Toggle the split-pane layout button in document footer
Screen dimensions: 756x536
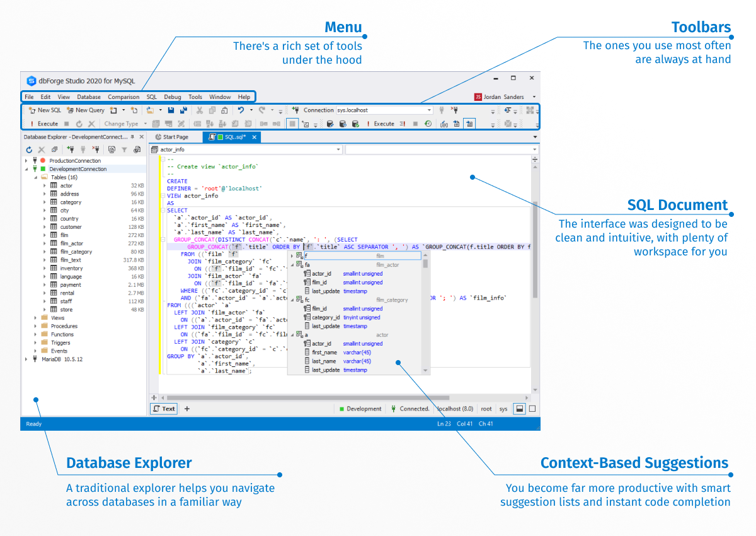pyautogui.click(x=519, y=409)
